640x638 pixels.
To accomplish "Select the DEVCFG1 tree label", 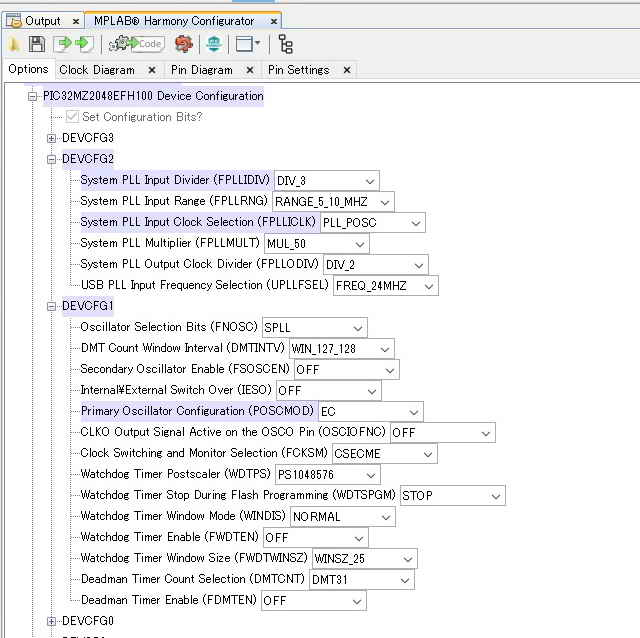I will click(87, 306).
